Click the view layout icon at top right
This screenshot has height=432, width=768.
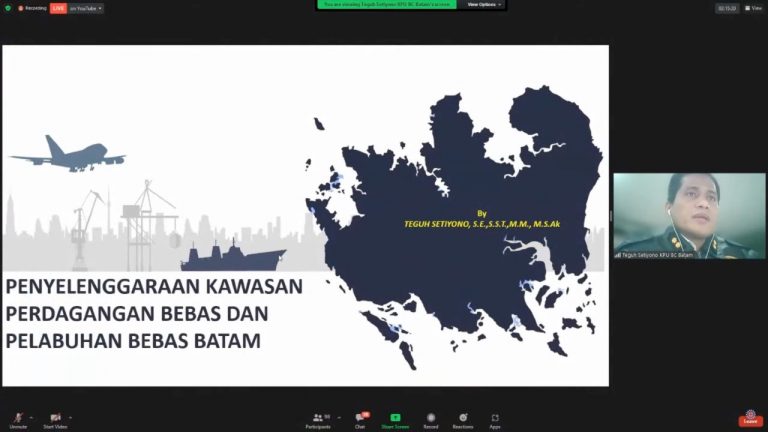coord(755,8)
